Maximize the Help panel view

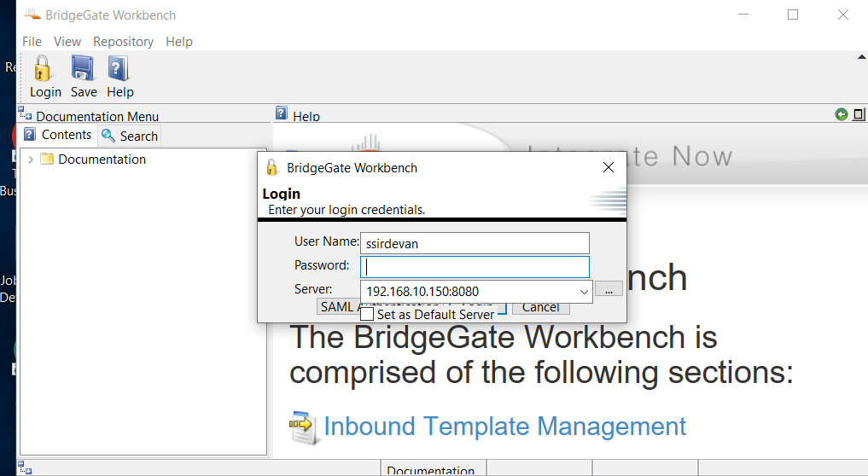click(x=859, y=114)
